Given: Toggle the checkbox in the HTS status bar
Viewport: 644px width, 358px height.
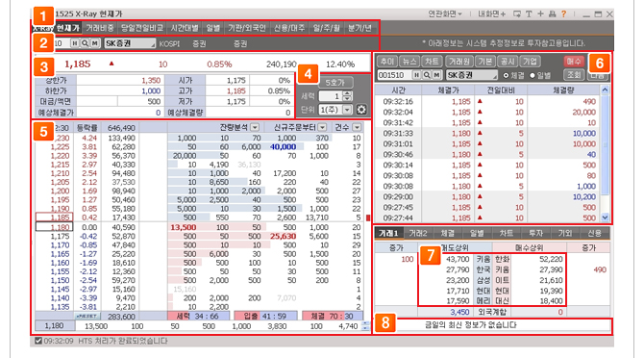Looking at the screenshot, I should coord(38,341).
